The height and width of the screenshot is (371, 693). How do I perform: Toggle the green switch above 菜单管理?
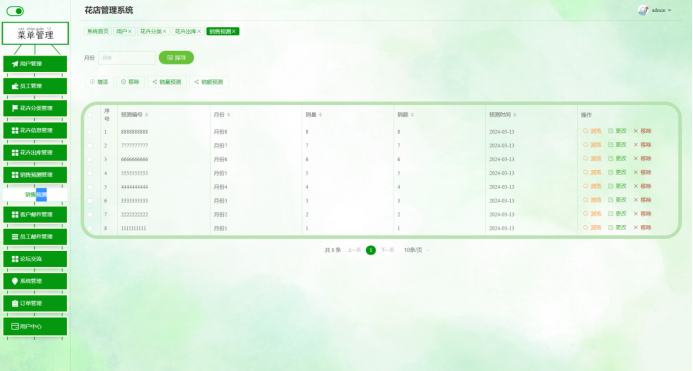click(x=15, y=11)
